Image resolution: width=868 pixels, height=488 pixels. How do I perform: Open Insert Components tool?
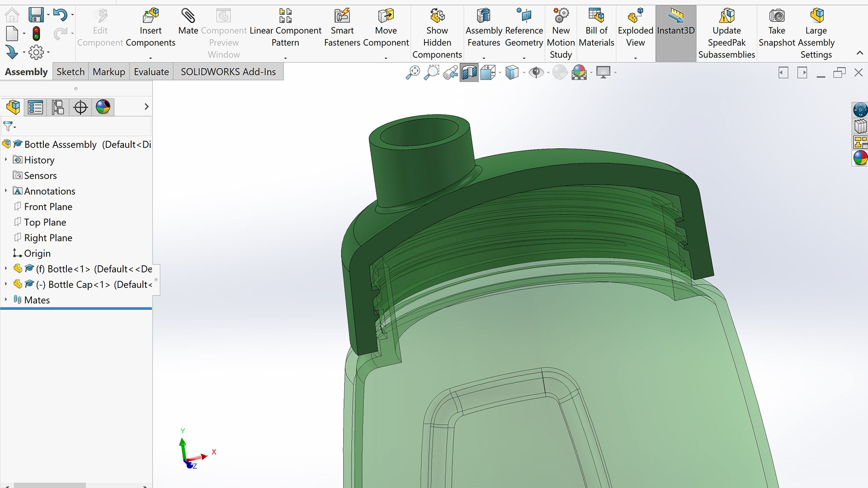(x=151, y=17)
